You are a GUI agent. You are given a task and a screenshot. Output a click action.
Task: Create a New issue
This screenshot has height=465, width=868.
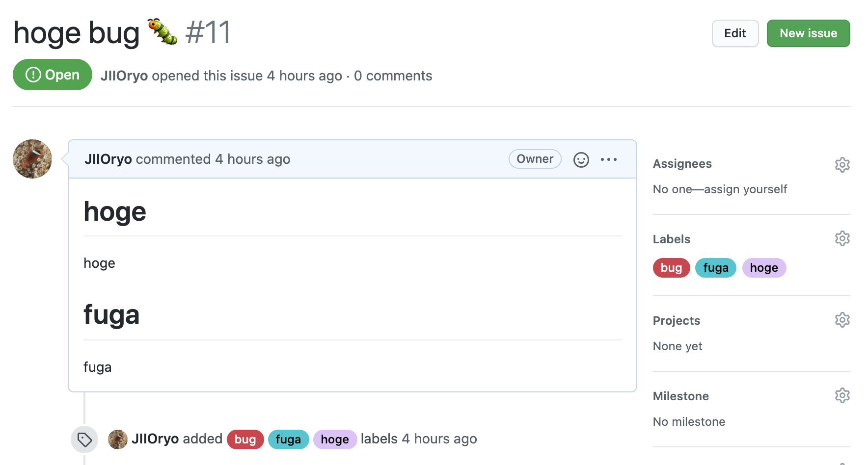pos(808,33)
